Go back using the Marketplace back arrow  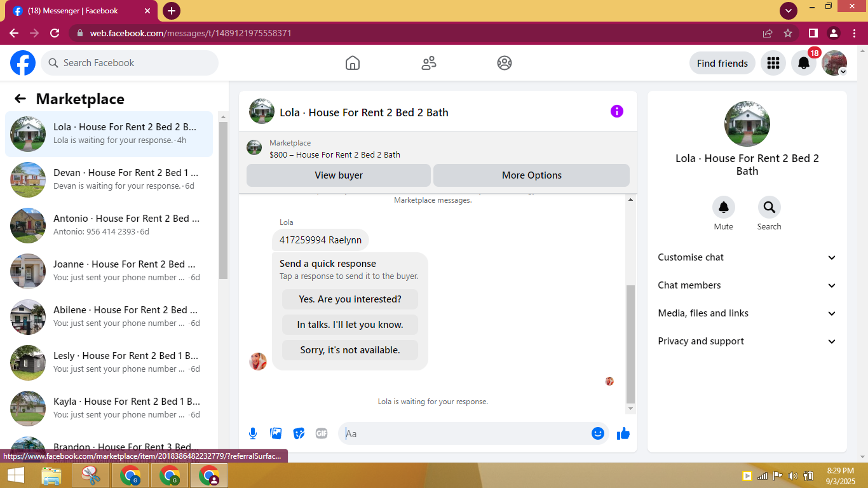pos(20,98)
